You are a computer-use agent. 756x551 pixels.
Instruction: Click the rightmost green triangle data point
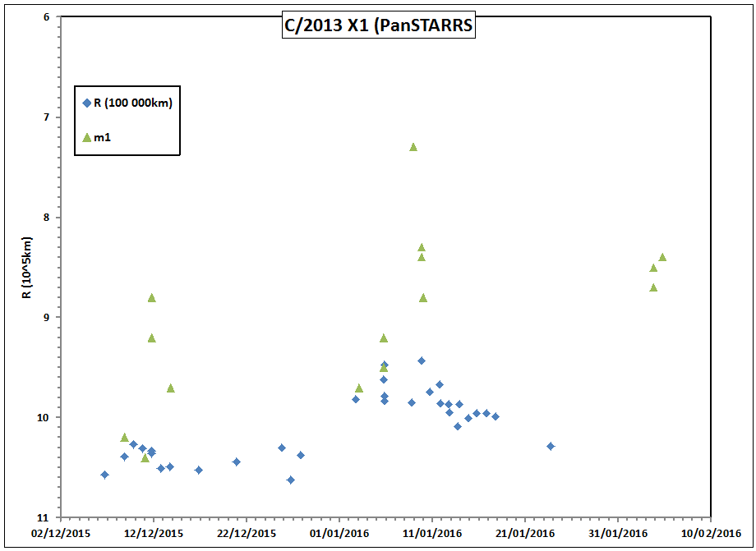pyautogui.click(x=662, y=257)
